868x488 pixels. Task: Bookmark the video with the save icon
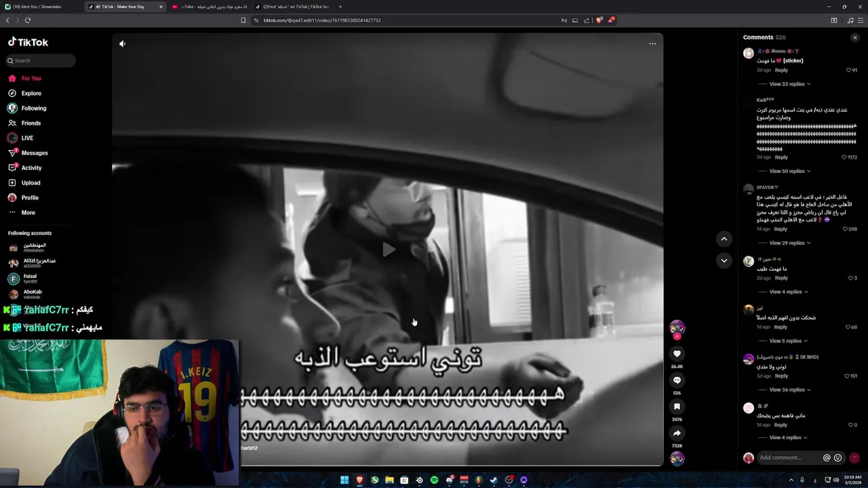click(x=677, y=407)
